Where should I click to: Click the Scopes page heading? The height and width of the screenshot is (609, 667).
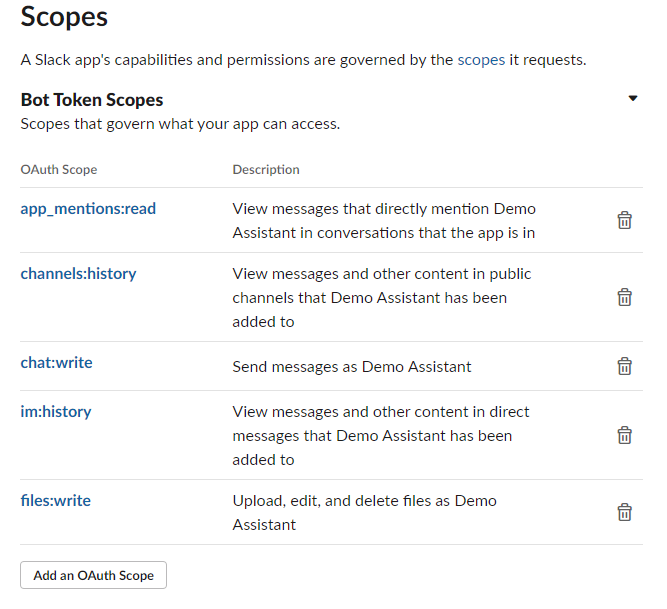64,17
